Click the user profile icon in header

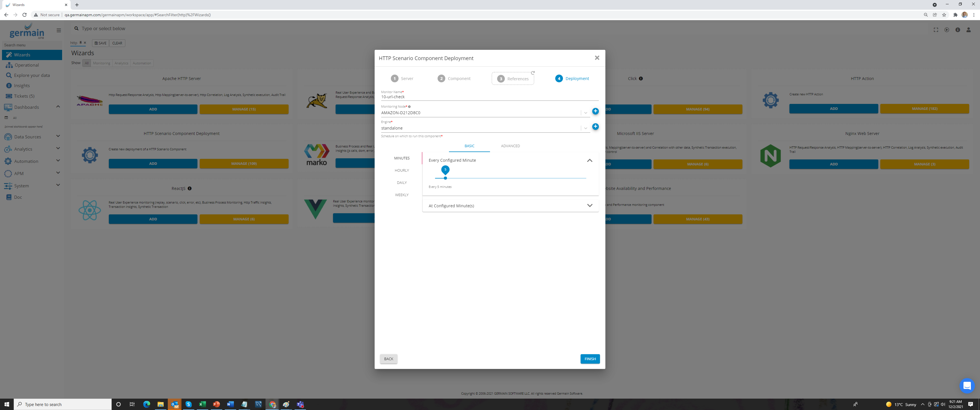pos(968,30)
